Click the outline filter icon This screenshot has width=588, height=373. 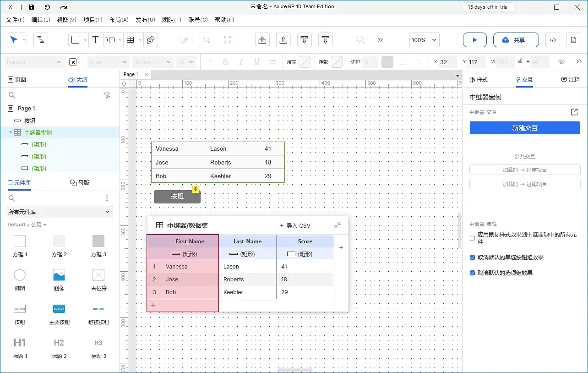tap(107, 95)
